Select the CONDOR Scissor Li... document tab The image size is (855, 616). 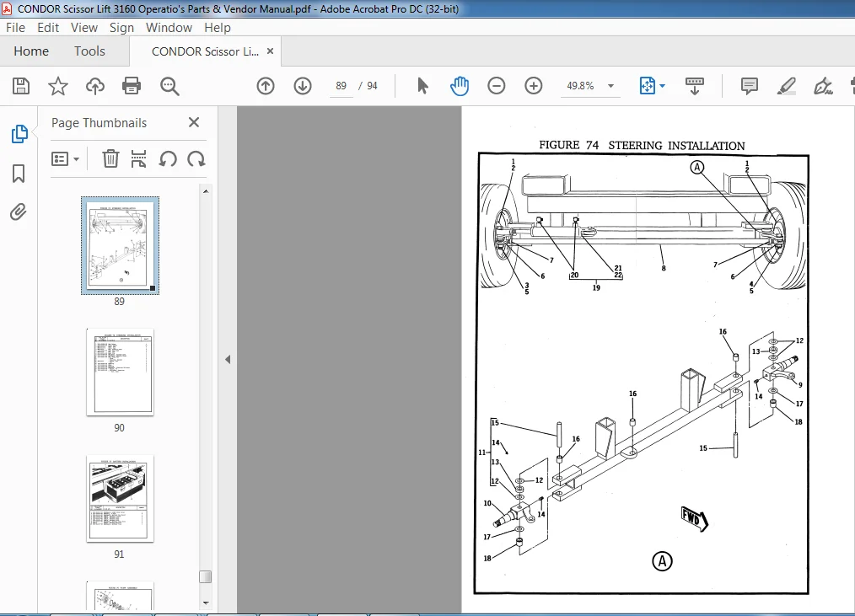tap(205, 51)
